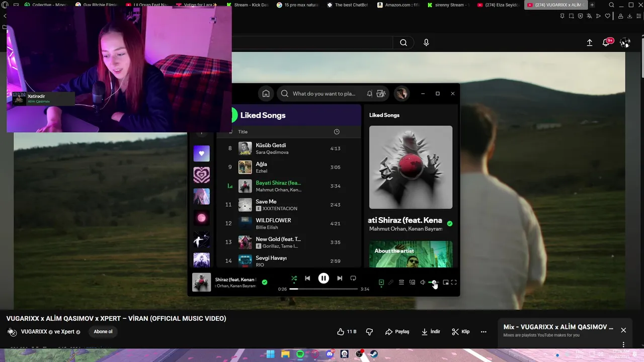This screenshot has width=644, height=362.
Task: Select Bayati Shiraz row in list
Action: pyautogui.click(x=289, y=186)
